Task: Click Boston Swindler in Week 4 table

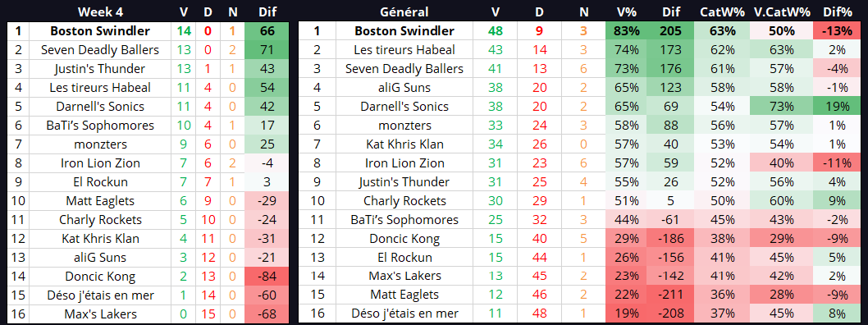Action: 99,31
